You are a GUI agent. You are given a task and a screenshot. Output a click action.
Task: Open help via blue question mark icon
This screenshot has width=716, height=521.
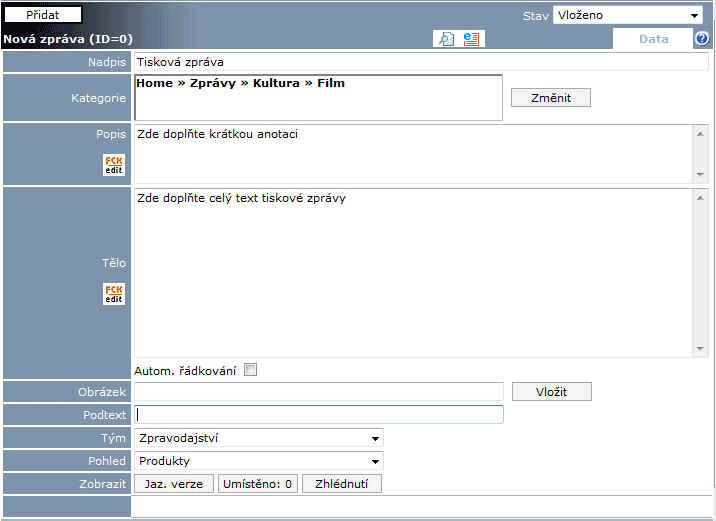(x=702, y=39)
